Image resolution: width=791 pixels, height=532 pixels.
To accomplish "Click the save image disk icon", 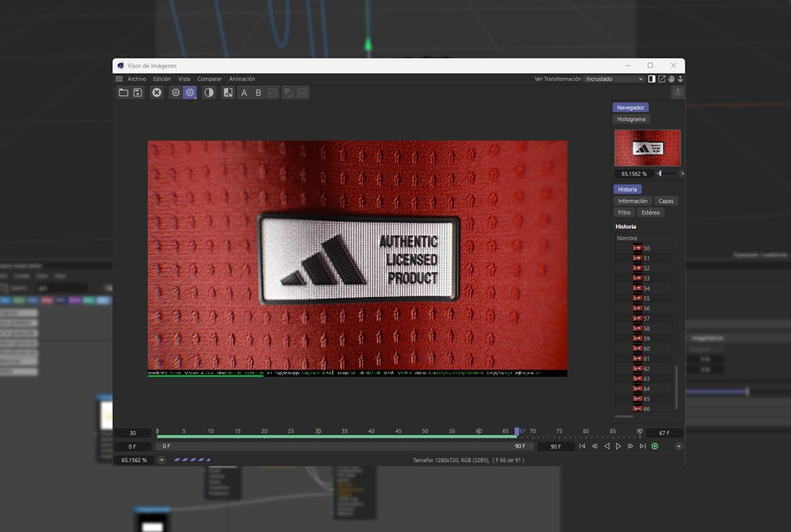I will coord(138,92).
